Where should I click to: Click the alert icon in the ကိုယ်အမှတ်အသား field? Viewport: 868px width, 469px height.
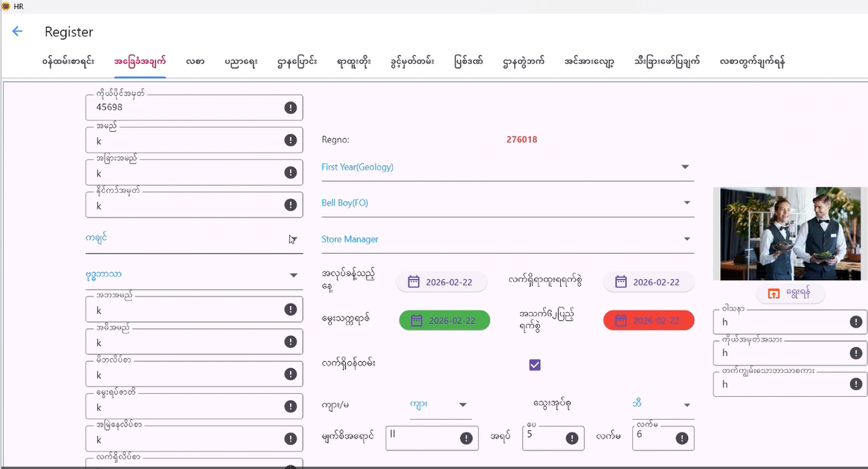[x=856, y=353]
